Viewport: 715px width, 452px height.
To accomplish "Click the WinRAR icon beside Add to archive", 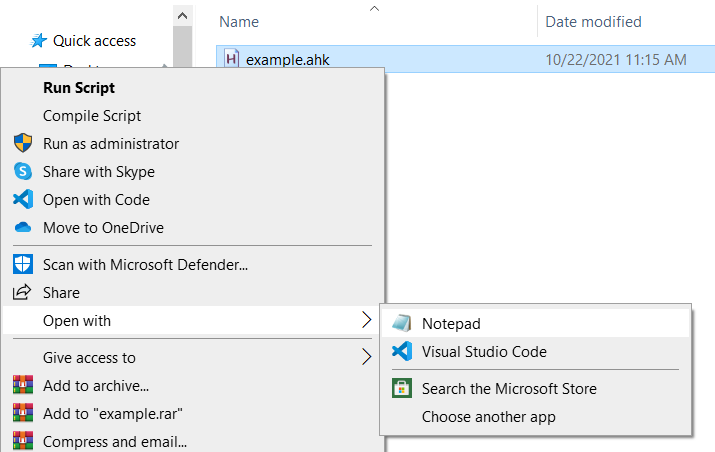I will click(x=23, y=385).
